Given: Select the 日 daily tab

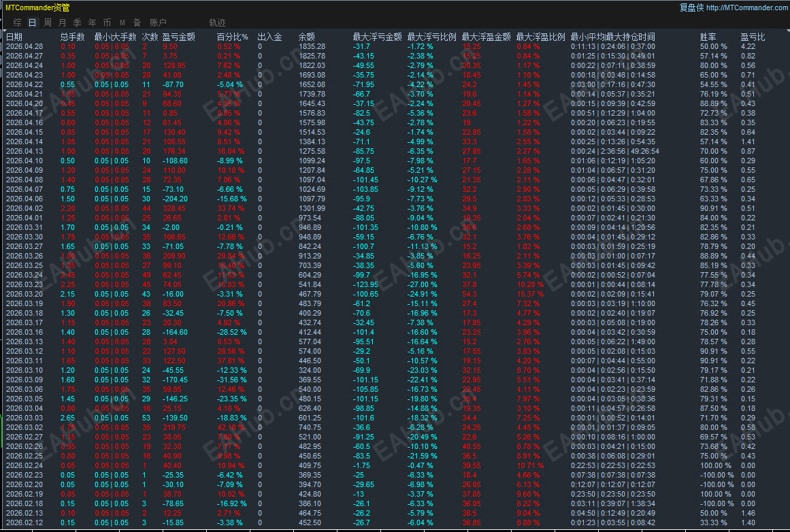Looking at the screenshot, I should point(32,22).
